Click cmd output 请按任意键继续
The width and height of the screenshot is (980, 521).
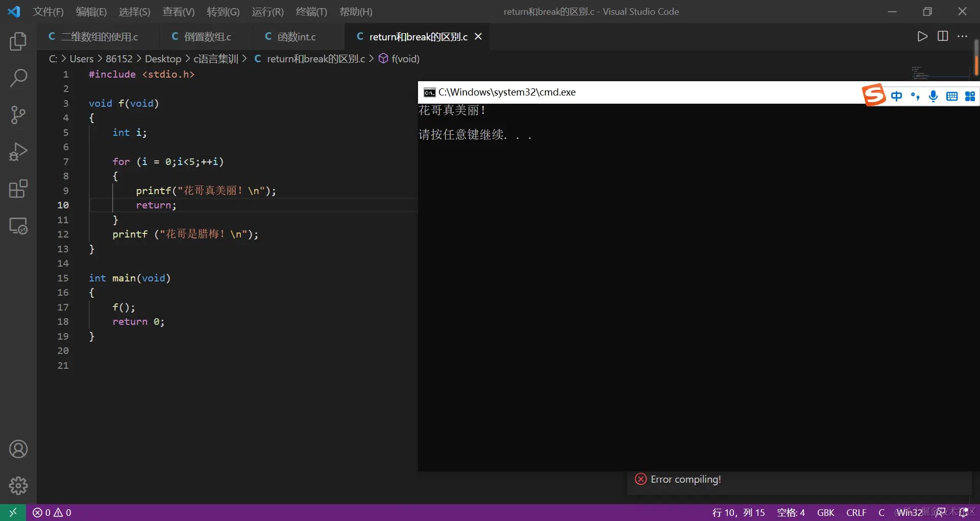coord(475,134)
